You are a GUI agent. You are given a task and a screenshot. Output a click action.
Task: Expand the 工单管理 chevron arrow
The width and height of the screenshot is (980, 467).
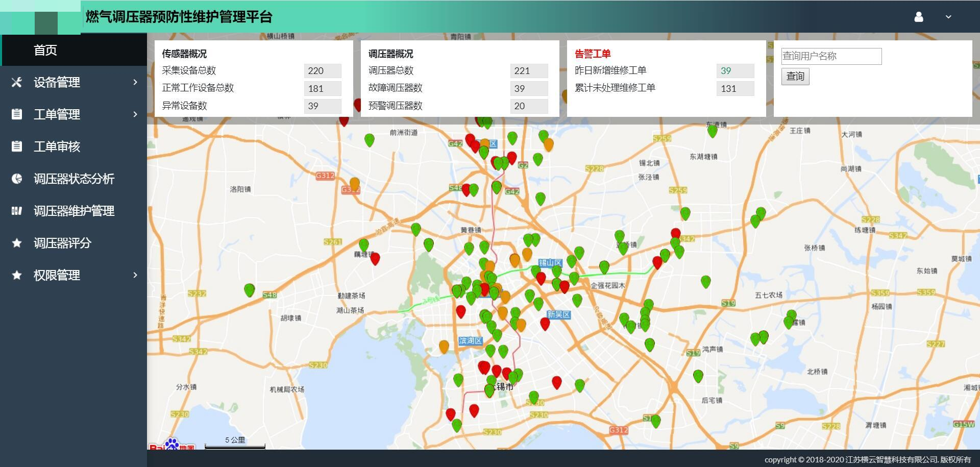tap(135, 114)
